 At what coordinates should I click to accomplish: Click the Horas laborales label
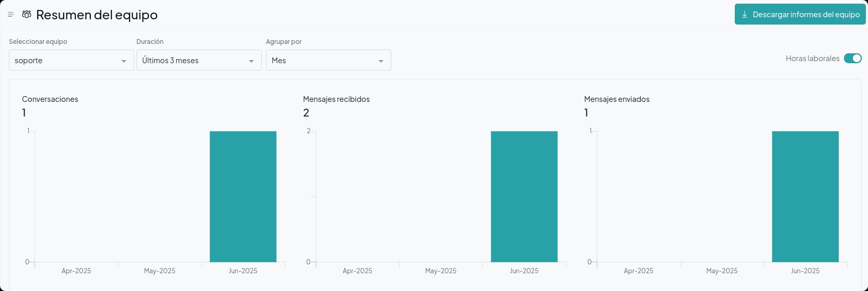(x=812, y=59)
